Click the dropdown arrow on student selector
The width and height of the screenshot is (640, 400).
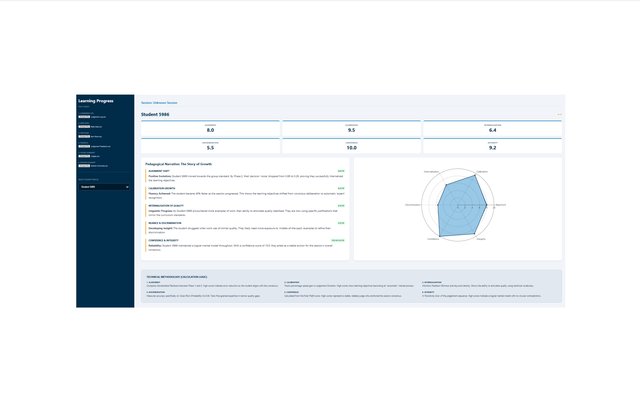[127, 186]
